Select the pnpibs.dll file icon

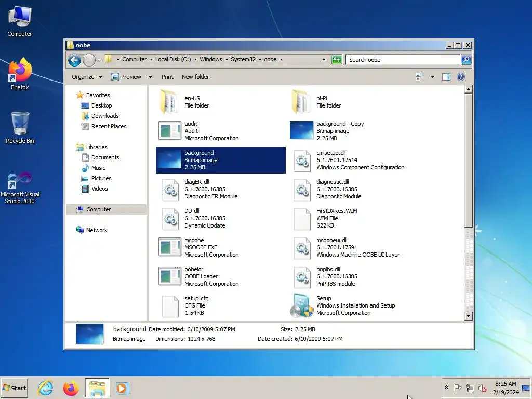pyautogui.click(x=302, y=277)
